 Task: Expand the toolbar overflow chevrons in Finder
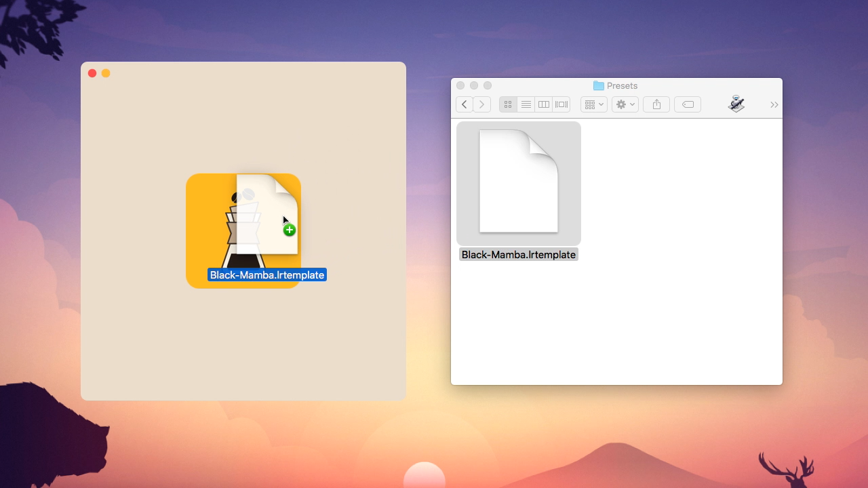pyautogui.click(x=774, y=104)
